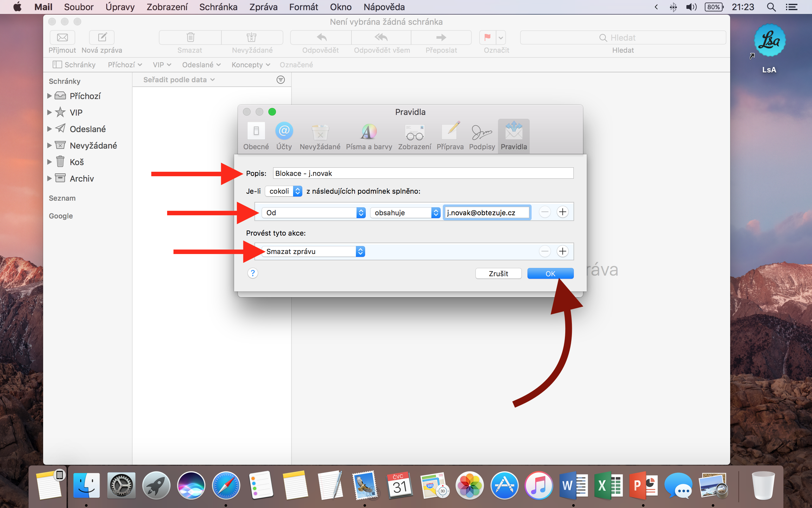Click the help question mark button

(x=253, y=273)
